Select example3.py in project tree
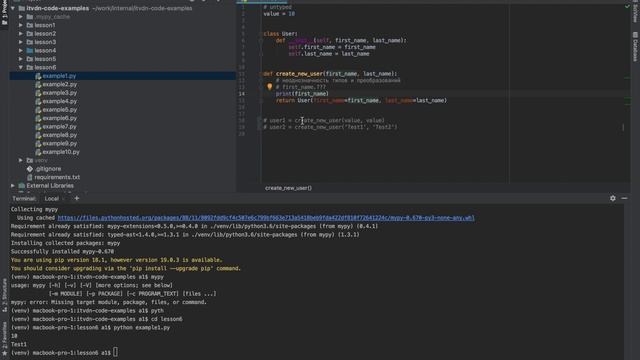This screenshot has width=640, height=360. (x=60, y=93)
